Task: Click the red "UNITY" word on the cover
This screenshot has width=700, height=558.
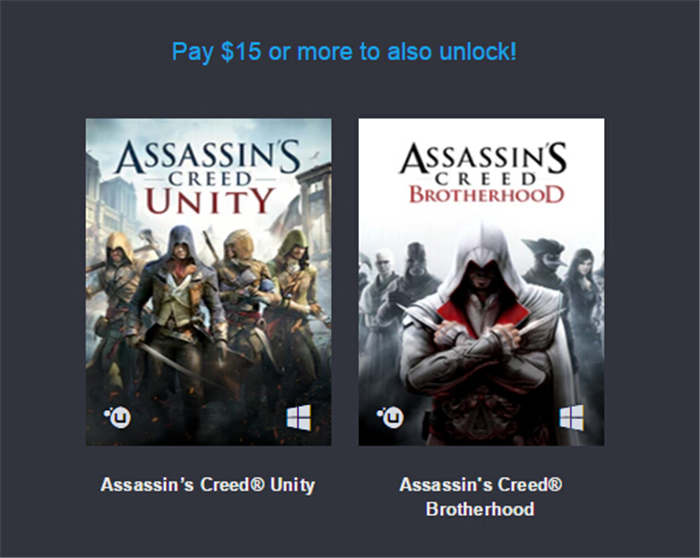Action: pos(208,200)
